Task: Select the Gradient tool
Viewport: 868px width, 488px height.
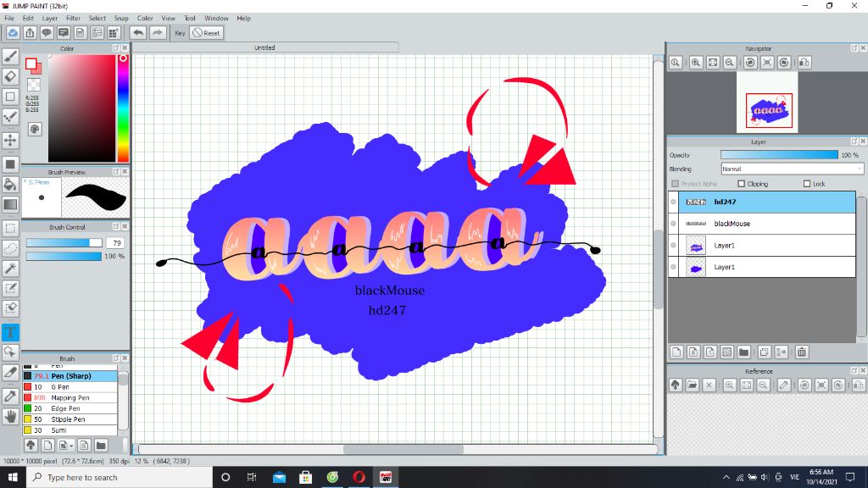Action: [10, 204]
